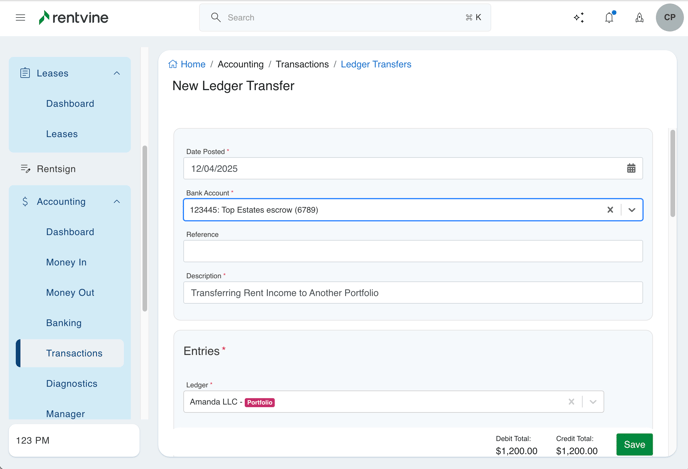Open the hamburger navigation menu
This screenshot has width=688, height=469.
click(20, 18)
